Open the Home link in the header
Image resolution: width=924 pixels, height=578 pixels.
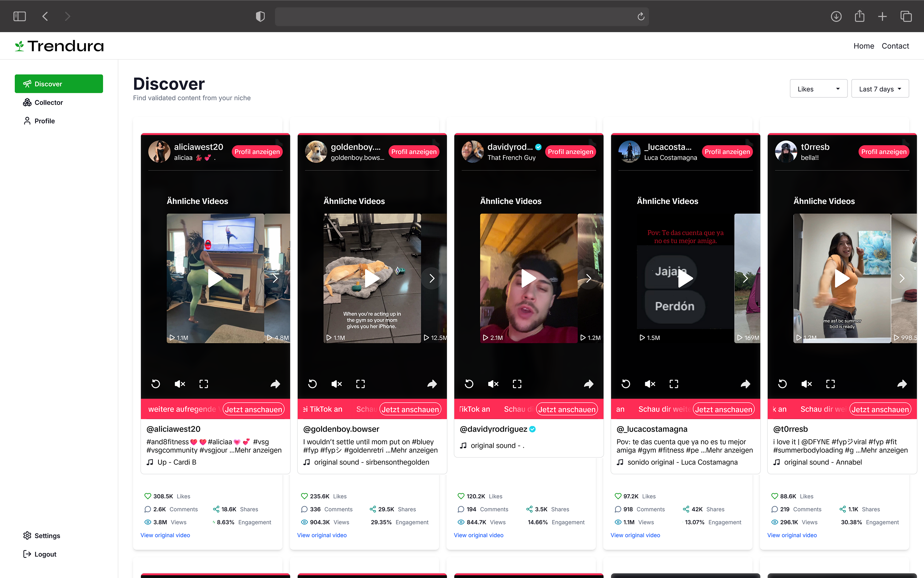[864, 46]
